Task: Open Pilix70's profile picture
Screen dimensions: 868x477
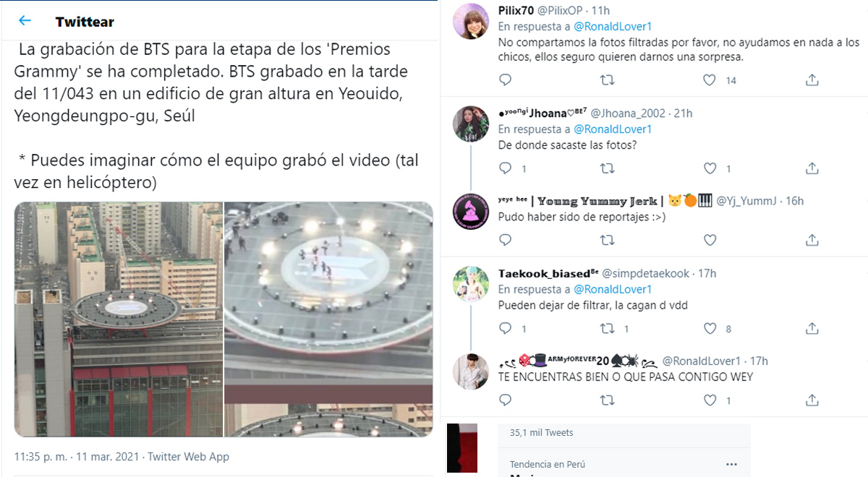Action: (x=471, y=21)
